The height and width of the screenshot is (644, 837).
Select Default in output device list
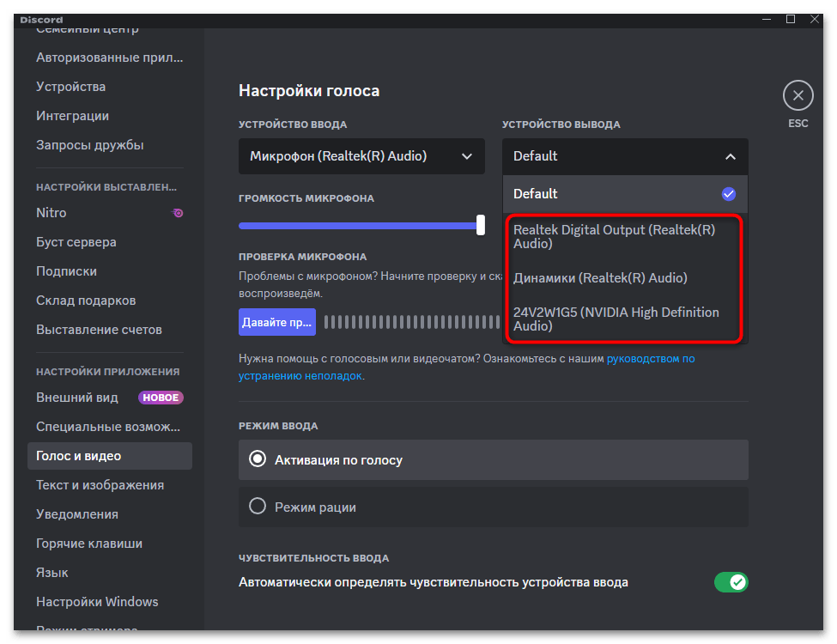pos(625,194)
